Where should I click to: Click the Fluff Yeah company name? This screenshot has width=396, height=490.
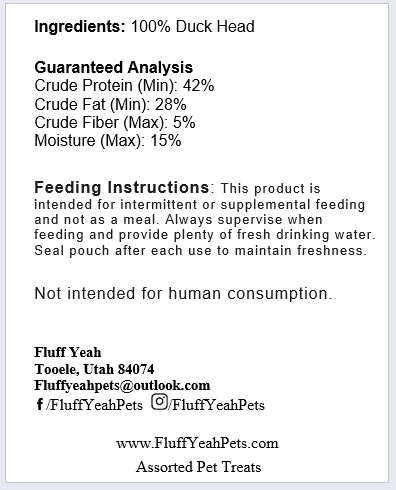(68, 352)
